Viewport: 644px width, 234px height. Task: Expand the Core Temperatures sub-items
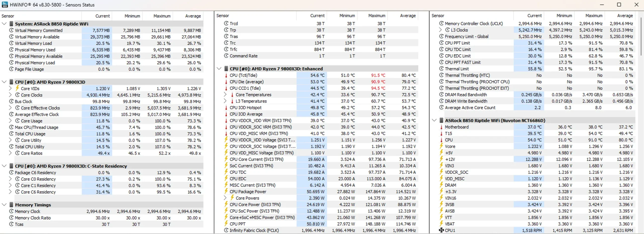click(225, 95)
